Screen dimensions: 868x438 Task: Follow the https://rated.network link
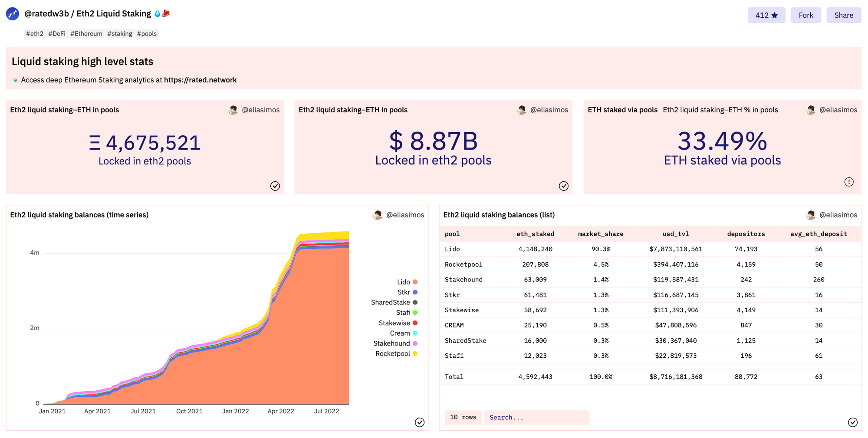[x=200, y=80]
